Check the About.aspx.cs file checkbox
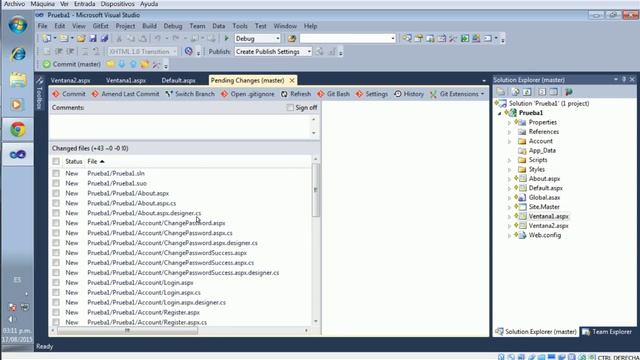This screenshot has height=360, width=640. [x=56, y=203]
